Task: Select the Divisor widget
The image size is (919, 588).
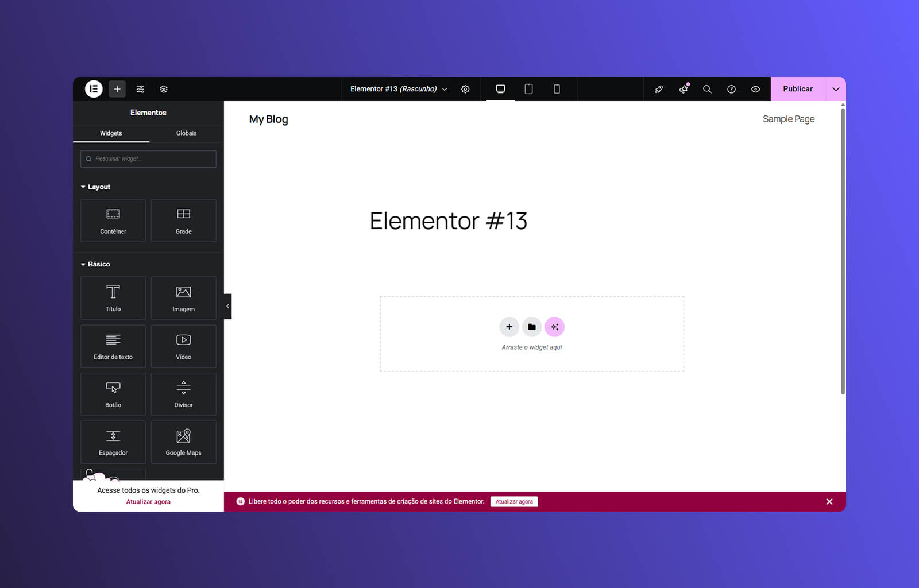Action: click(x=183, y=394)
